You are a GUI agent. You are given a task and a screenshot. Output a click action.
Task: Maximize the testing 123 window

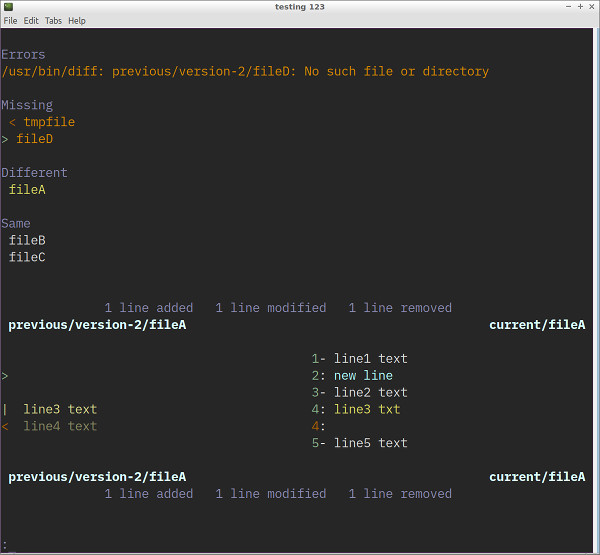click(580, 7)
